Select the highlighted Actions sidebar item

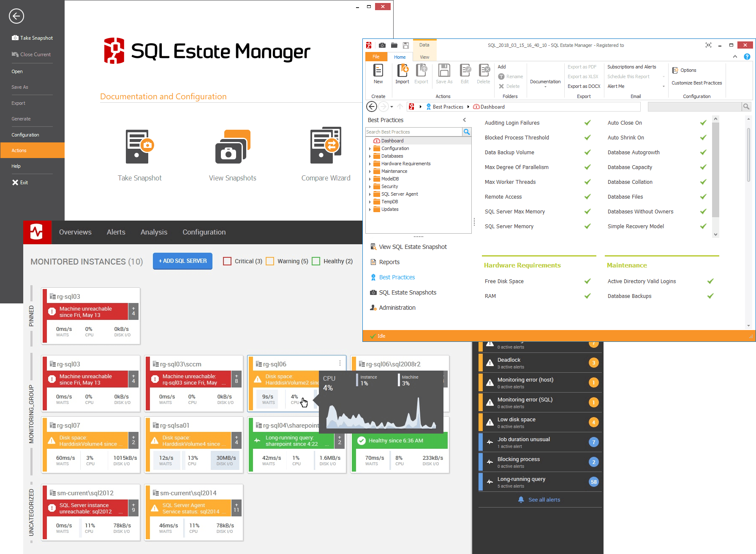coord(32,150)
